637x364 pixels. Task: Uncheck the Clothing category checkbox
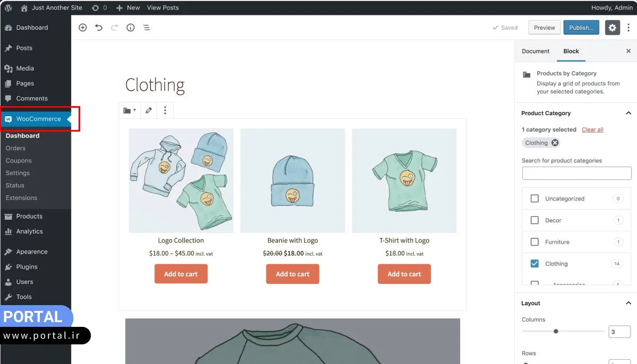[535, 264]
